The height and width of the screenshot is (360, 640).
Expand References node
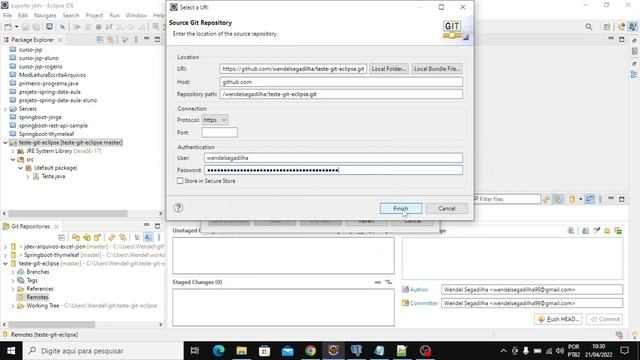tap(13, 289)
